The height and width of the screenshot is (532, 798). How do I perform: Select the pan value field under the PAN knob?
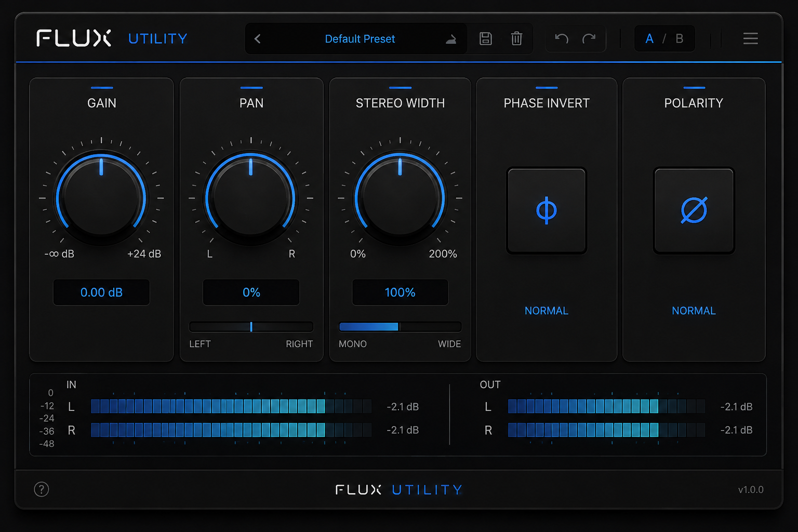tap(251, 292)
